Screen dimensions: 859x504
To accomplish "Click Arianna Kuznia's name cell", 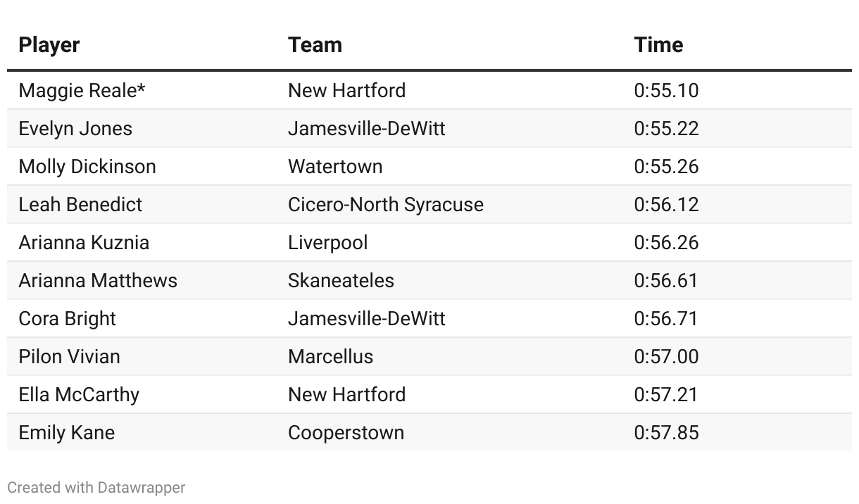I will point(84,243).
